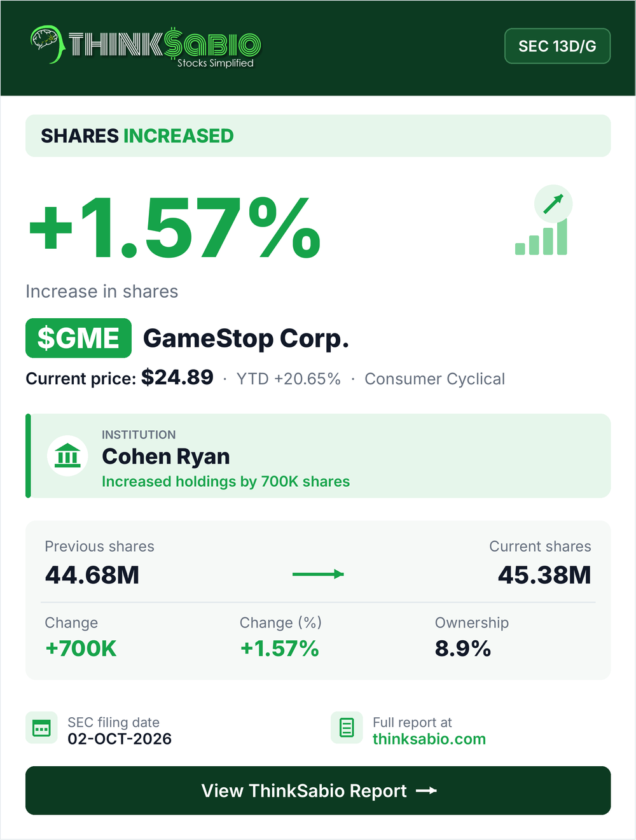Image resolution: width=636 pixels, height=840 pixels.
Task: Click the ThinkSabio brain logo icon
Action: click(47, 44)
